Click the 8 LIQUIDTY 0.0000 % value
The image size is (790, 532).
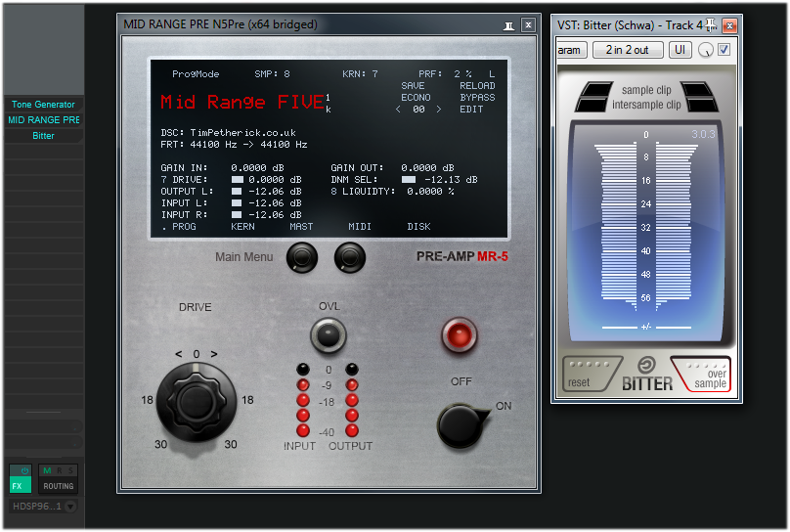tap(430, 192)
